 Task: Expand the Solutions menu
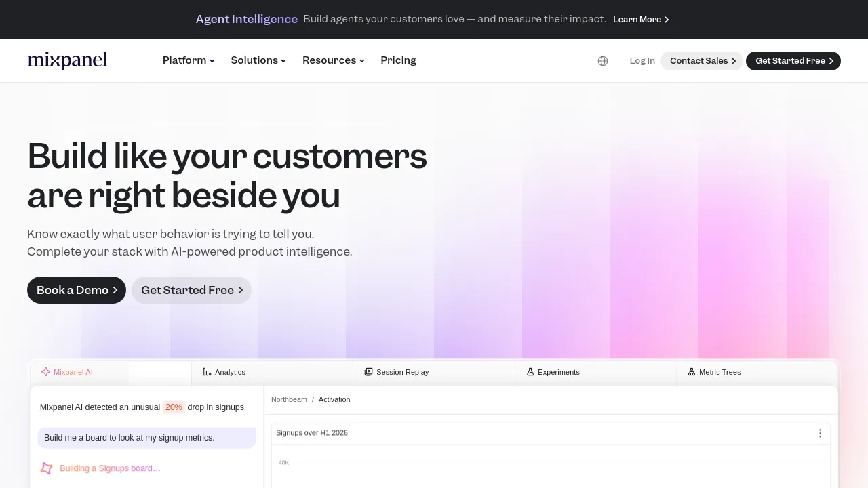(258, 60)
